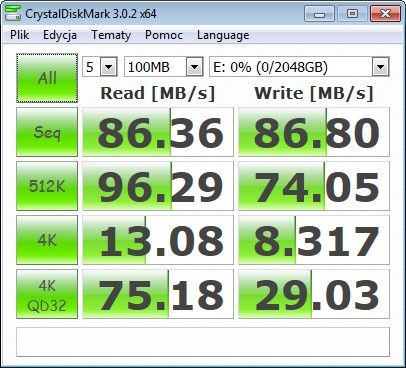Click the empty comment field at bottom
This screenshot has width=406, height=368.
203,342
